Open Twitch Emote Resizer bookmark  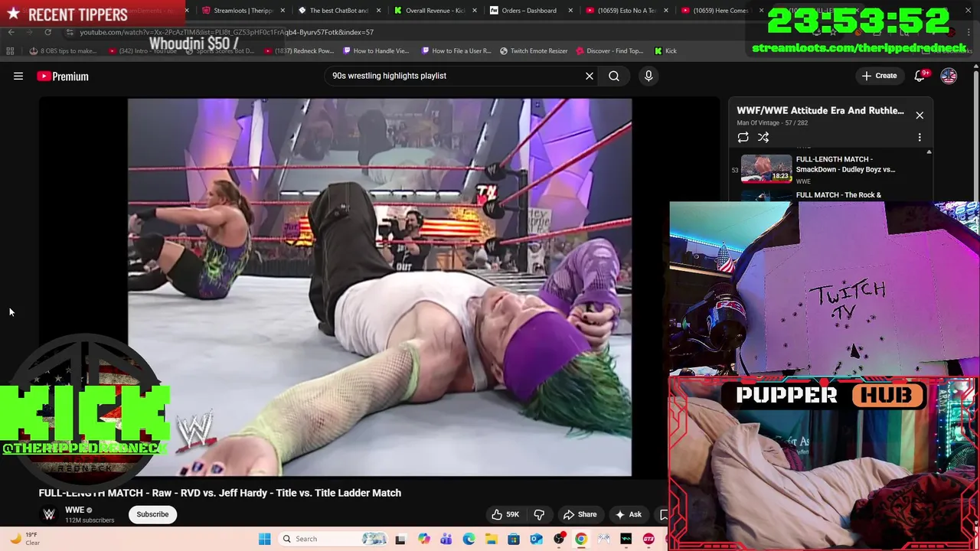point(534,51)
